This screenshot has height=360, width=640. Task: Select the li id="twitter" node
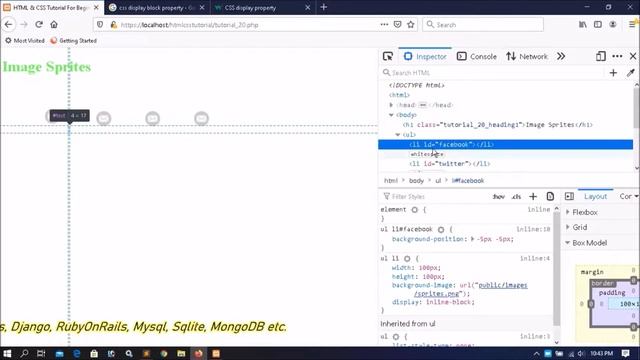click(x=449, y=164)
